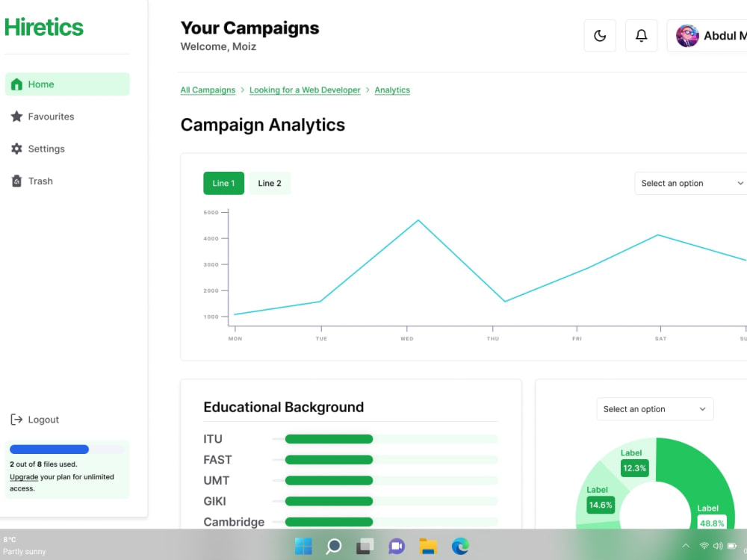Click the Educational Background heading
Image resolution: width=747 pixels, height=560 pixels.
point(283,407)
